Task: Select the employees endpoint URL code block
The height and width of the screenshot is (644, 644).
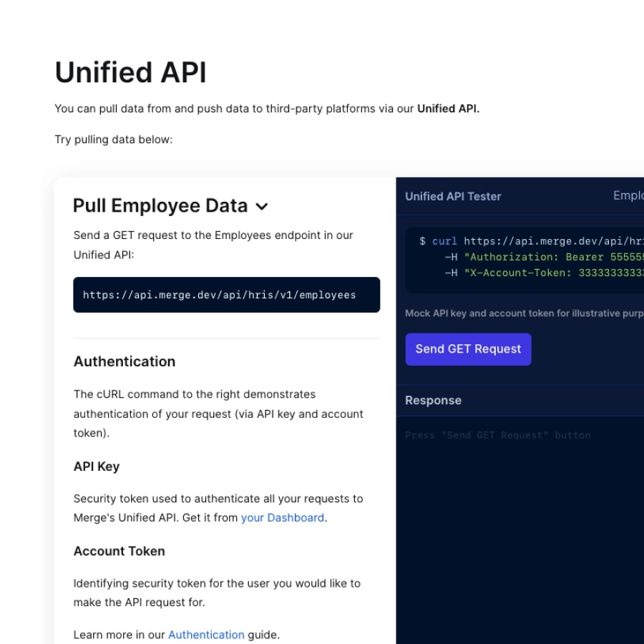Action: click(227, 295)
